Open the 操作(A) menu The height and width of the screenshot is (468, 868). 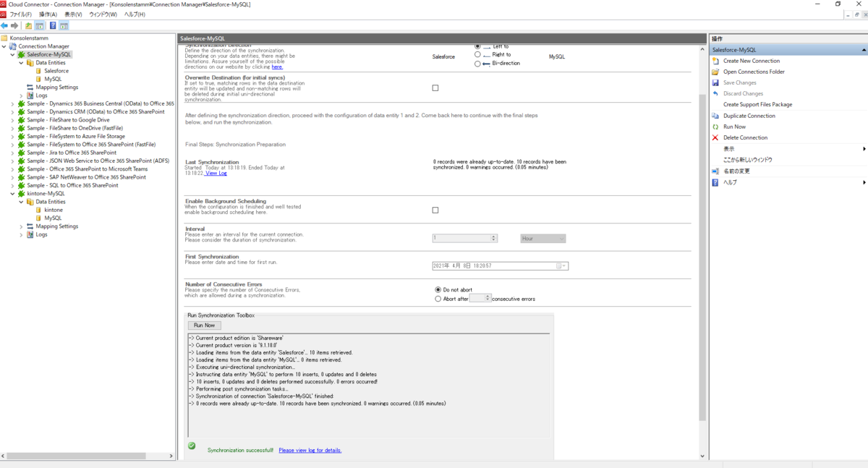point(48,14)
